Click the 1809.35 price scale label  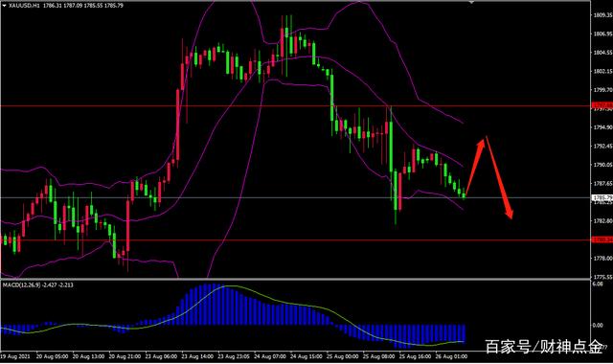(602, 15)
